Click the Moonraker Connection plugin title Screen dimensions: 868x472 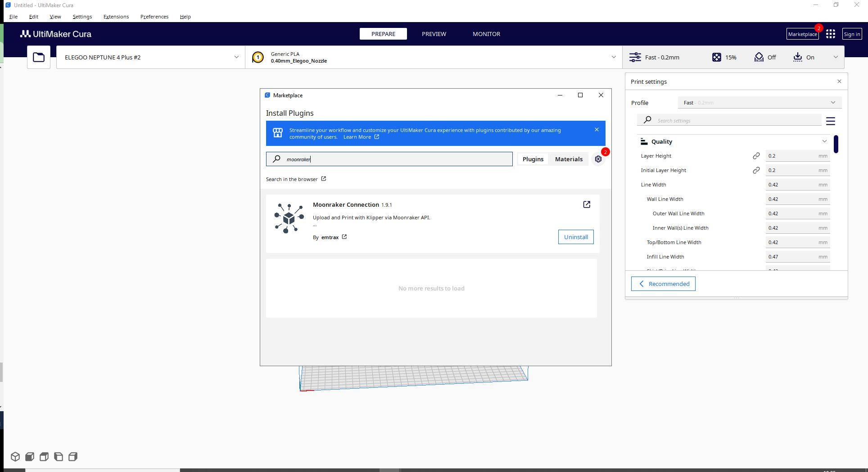pos(346,204)
